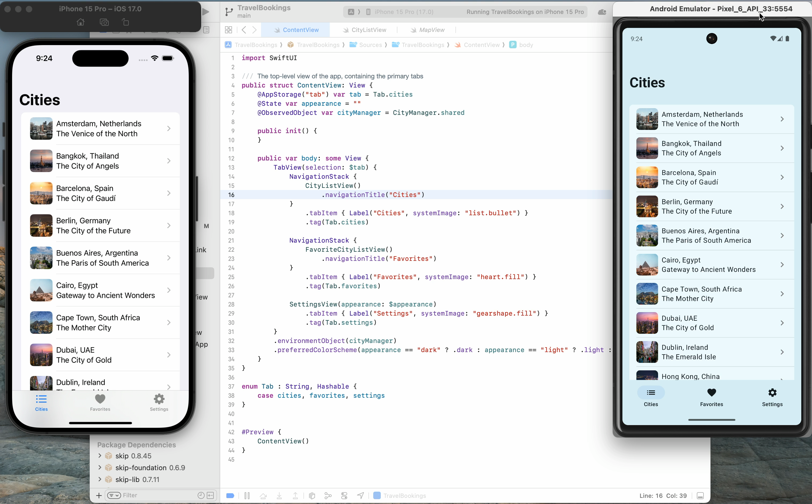Open Barcelona, Spain row on iPhone

(100, 193)
